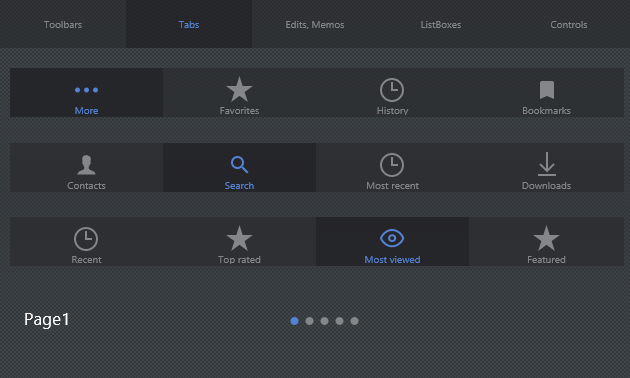Open the Contacts person icon
Image resolution: width=630 pixels, height=378 pixels.
pyautogui.click(x=86, y=165)
